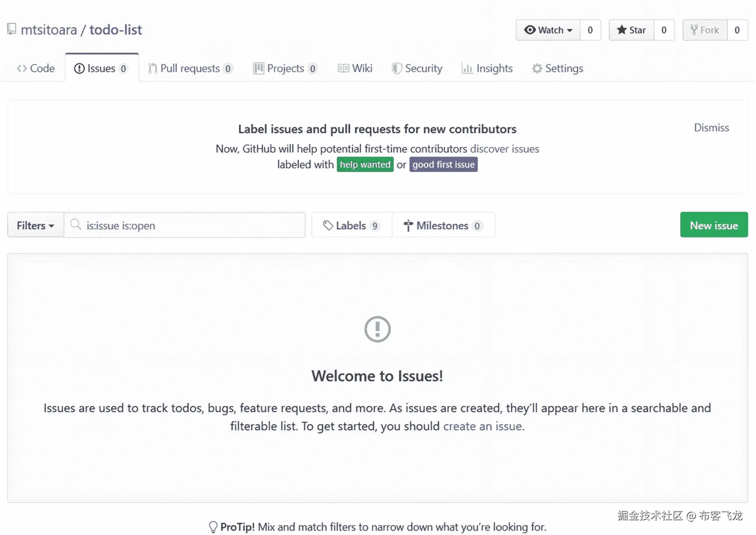756x535 pixels.
Task: Click the repository book icon
Action: point(12,29)
